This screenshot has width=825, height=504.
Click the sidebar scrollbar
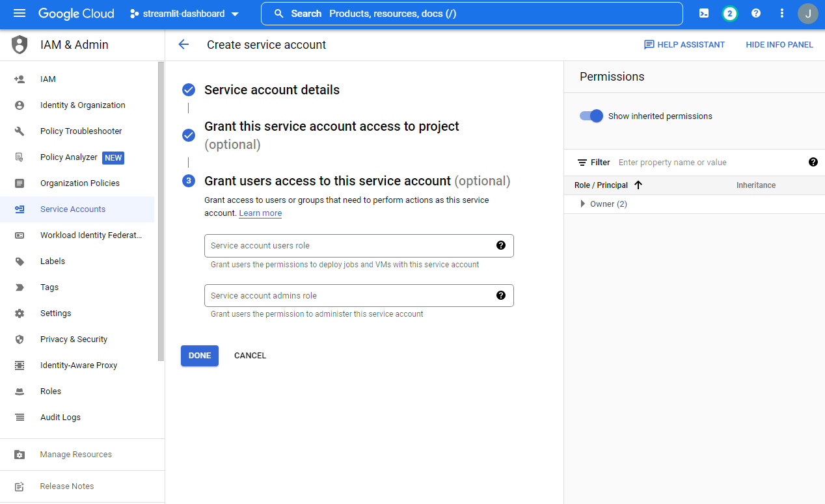point(161,211)
